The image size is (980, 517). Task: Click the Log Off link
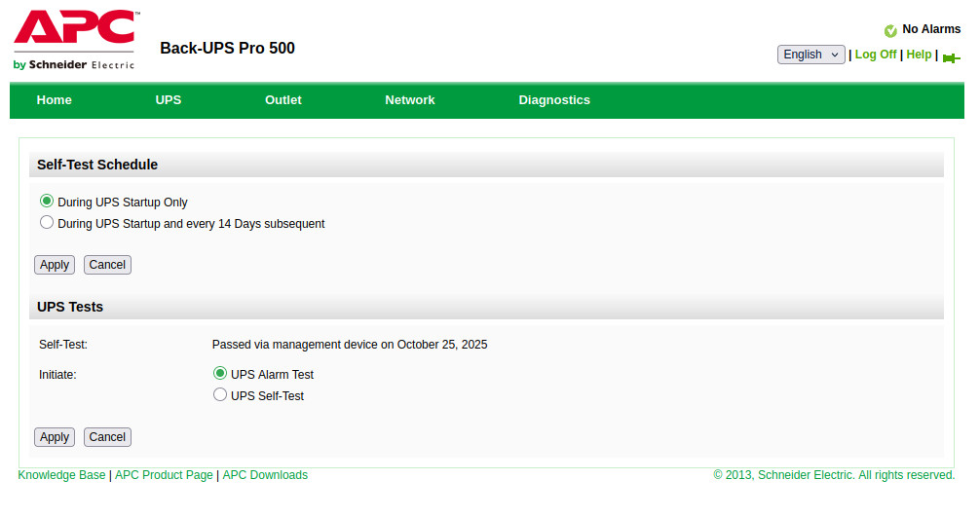click(x=876, y=55)
